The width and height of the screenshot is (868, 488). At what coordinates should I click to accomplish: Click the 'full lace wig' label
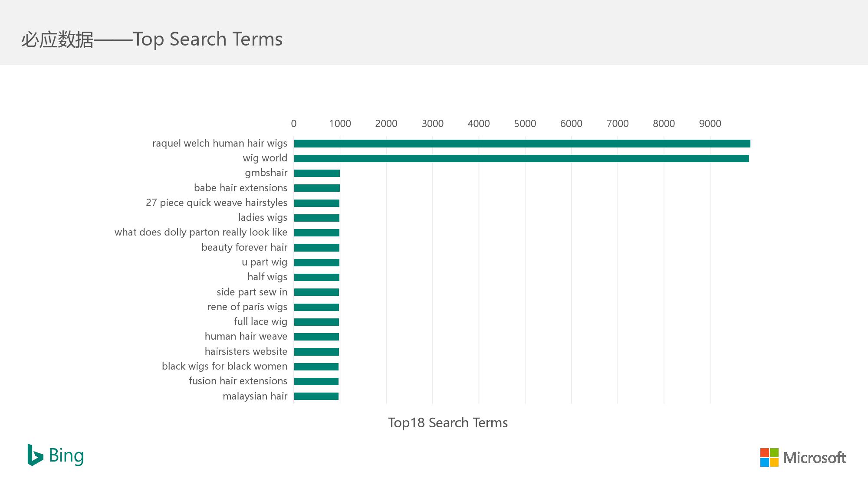coord(260,322)
